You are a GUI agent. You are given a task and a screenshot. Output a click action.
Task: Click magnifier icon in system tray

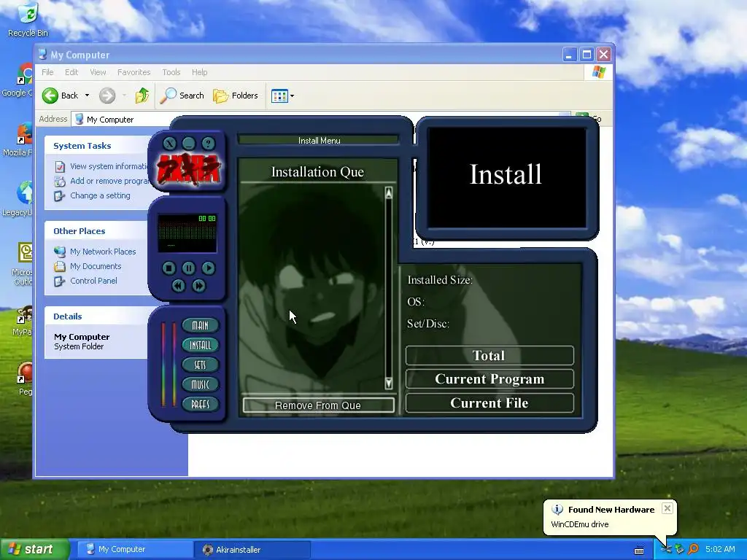(693, 549)
